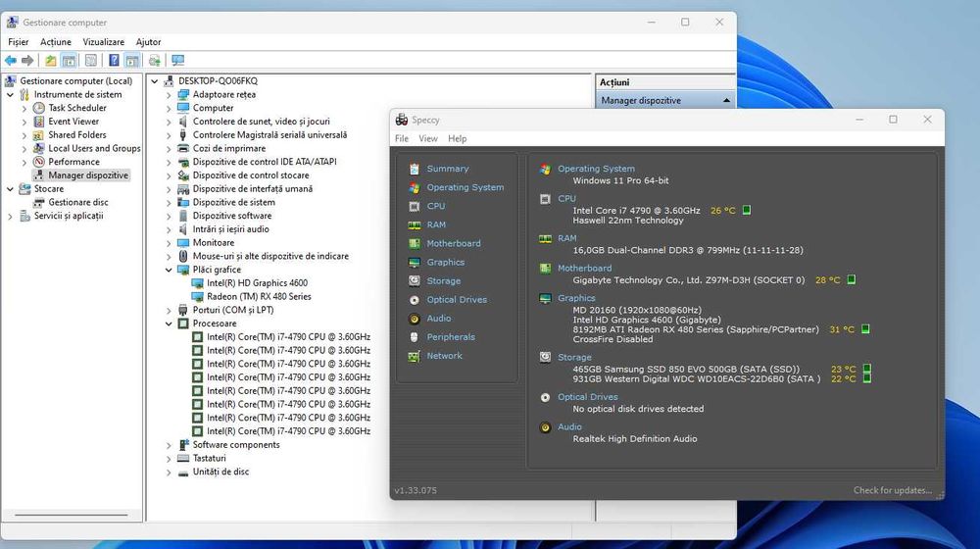The height and width of the screenshot is (549, 980).
Task: Open the Vizualizare menu
Action: [103, 42]
